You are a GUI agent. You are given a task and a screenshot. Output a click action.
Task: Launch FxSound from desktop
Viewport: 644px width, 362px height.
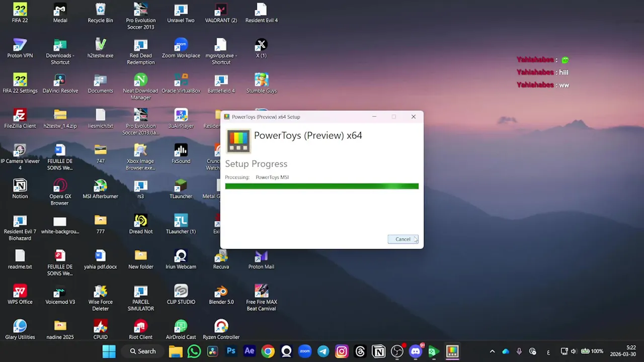[181, 153]
